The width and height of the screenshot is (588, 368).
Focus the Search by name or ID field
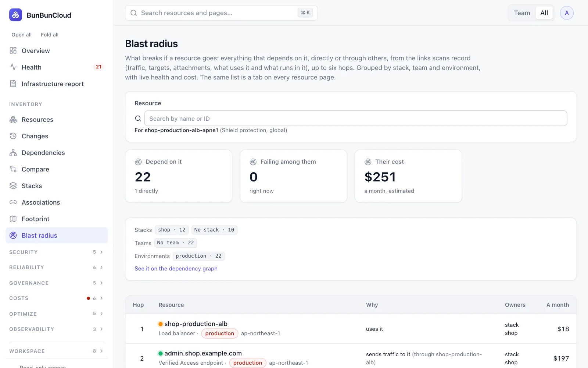(x=355, y=118)
